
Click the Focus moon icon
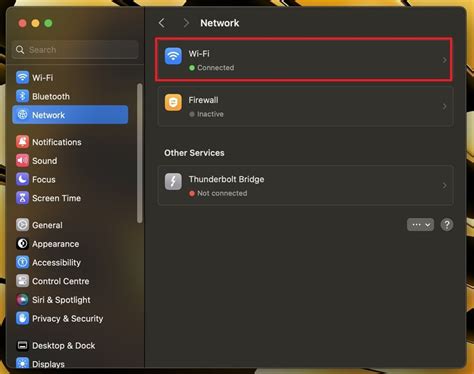pyautogui.click(x=22, y=179)
